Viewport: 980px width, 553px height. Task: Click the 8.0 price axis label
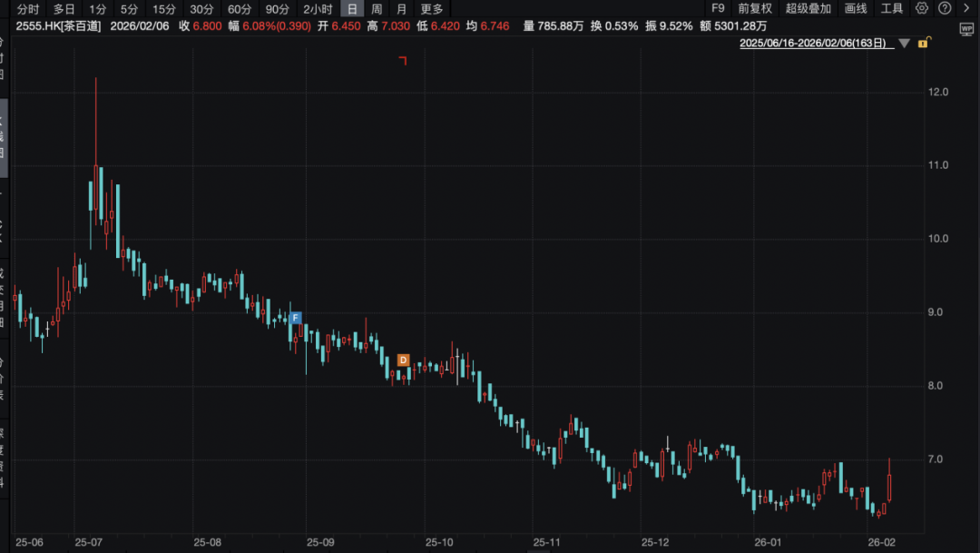[936, 385]
